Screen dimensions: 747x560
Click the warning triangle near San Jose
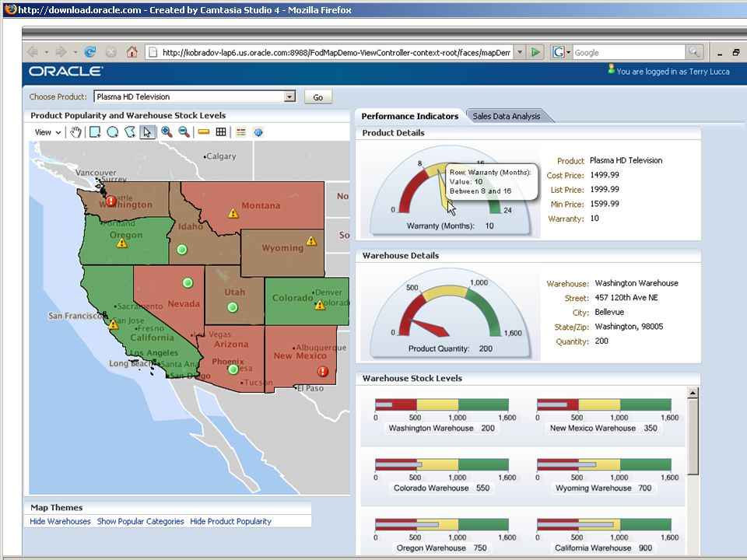tap(114, 325)
